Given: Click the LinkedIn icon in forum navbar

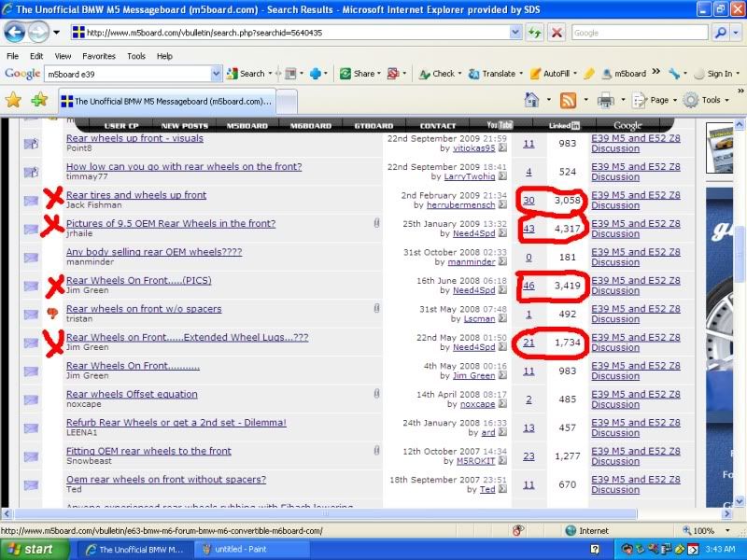Looking at the screenshot, I should pos(564,126).
